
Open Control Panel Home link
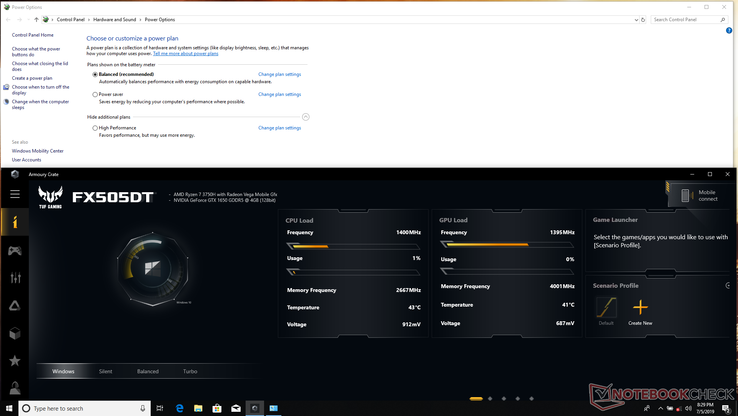pos(32,35)
